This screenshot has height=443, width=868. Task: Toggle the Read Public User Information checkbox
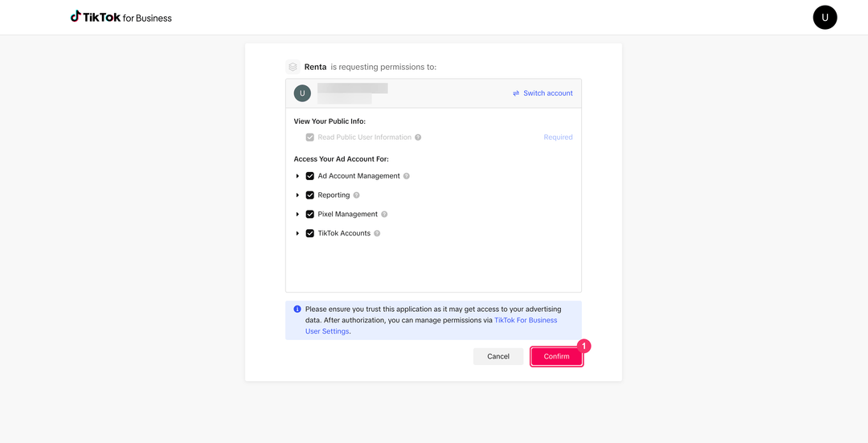pos(310,137)
